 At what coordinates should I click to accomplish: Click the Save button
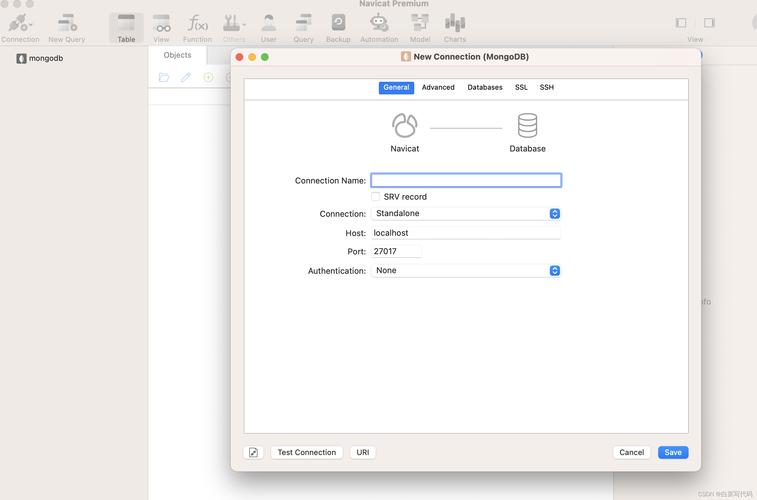pyautogui.click(x=673, y=452)
